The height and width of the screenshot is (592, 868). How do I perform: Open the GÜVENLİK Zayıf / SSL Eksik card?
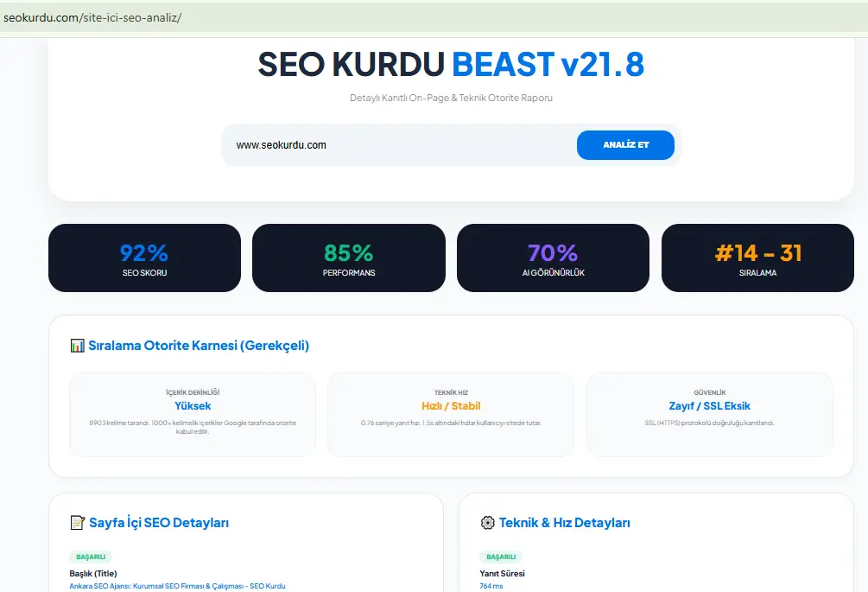tap(710, 415)
